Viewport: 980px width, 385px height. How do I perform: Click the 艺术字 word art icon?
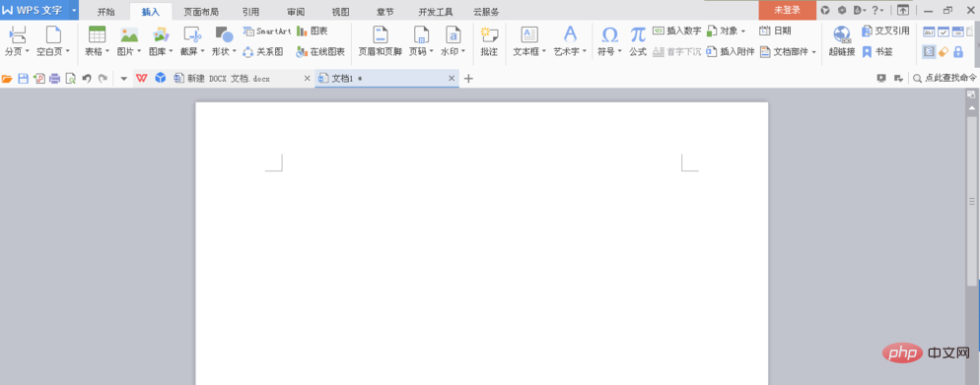click(x=570, y=34)
